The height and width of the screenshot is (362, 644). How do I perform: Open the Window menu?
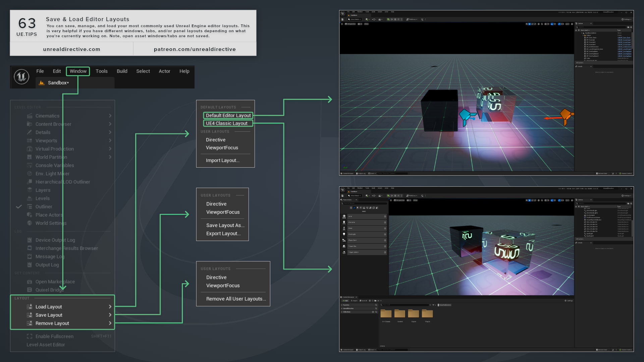(x=78, y=71)
